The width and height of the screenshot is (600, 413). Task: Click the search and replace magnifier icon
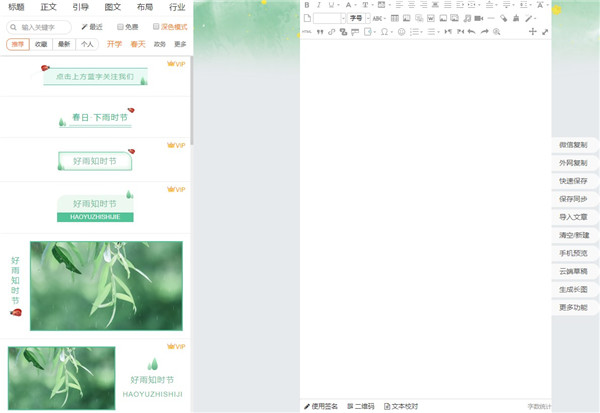[x=497, y=32]
